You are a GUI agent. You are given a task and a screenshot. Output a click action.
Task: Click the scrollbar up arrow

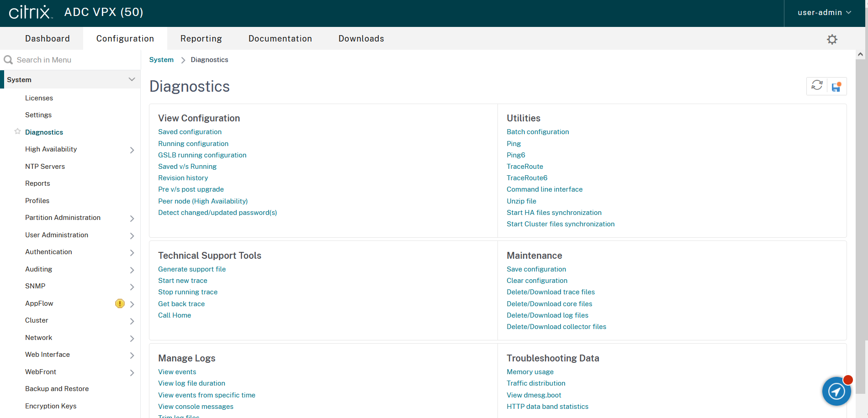[x=861, y=54]
